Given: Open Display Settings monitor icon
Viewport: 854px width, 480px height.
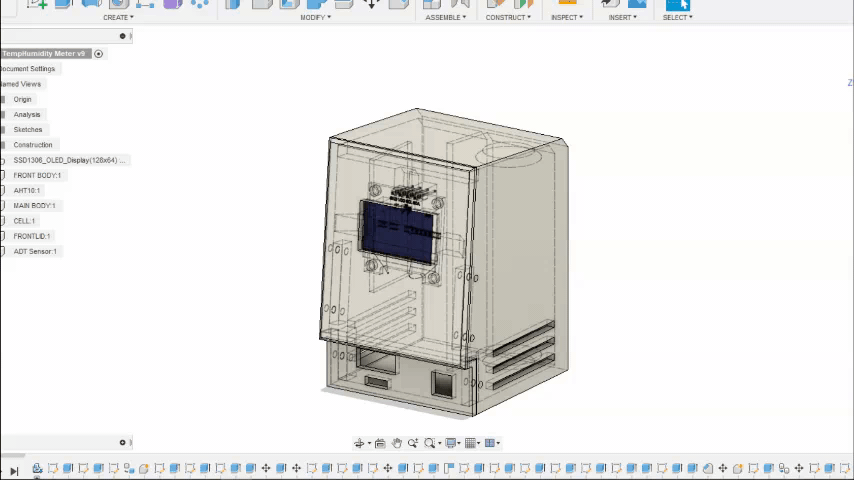Looking at the screenshot, I should tap(450, 443).
